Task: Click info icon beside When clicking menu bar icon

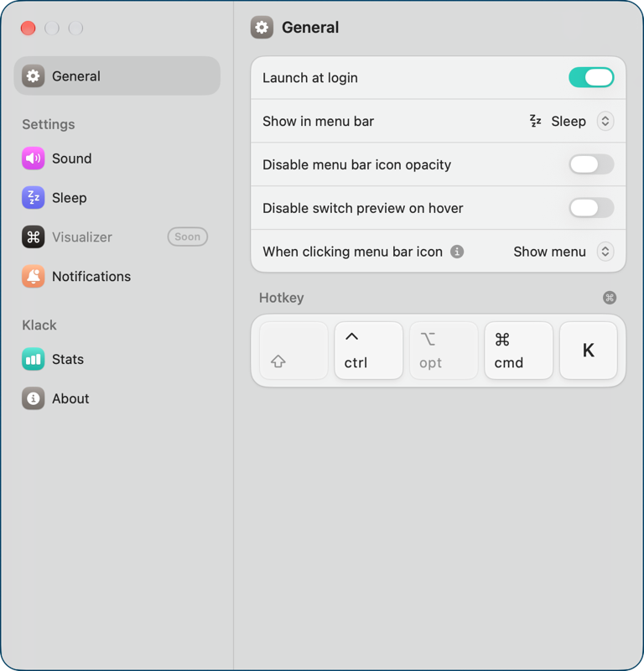Action: click(457, 252)
